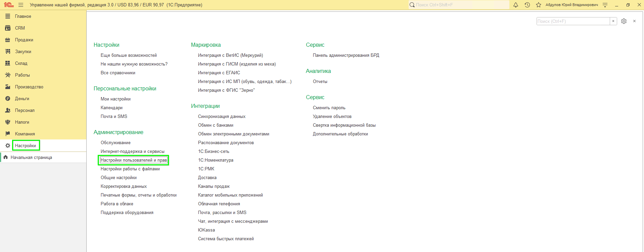The image size is (644, 252).
Task: Open Обслуживание
Action: tap(116, 142)
